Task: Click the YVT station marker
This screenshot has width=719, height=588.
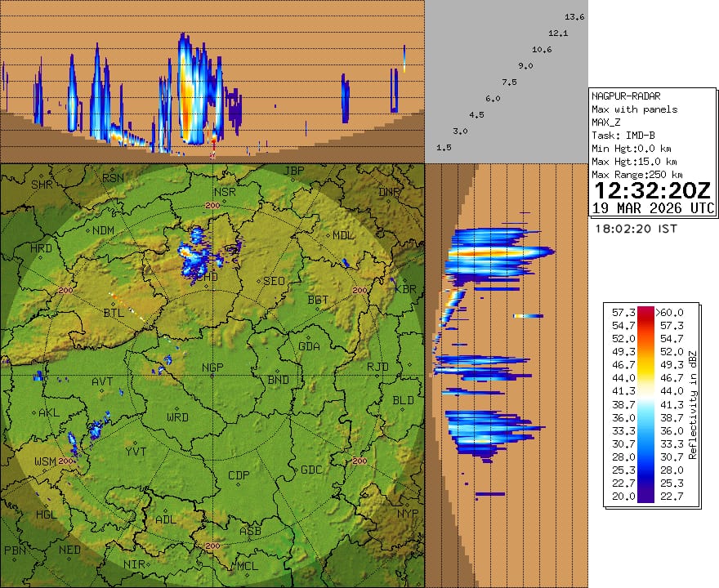Action: [135, 442]
